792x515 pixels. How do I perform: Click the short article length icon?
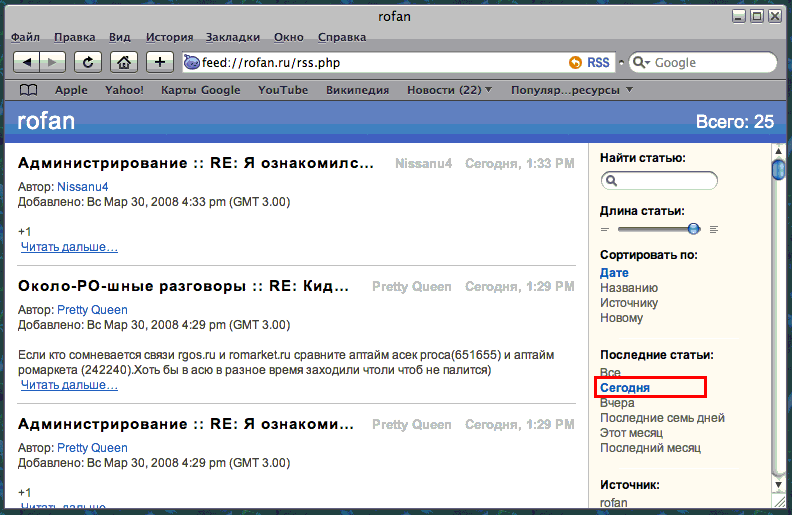[605, 230]
